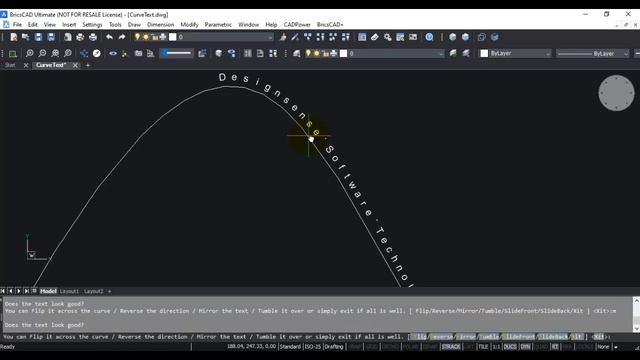Click the New drawing icon
The width and height of the screenshot is (640, 360).
tap(13, 37)
